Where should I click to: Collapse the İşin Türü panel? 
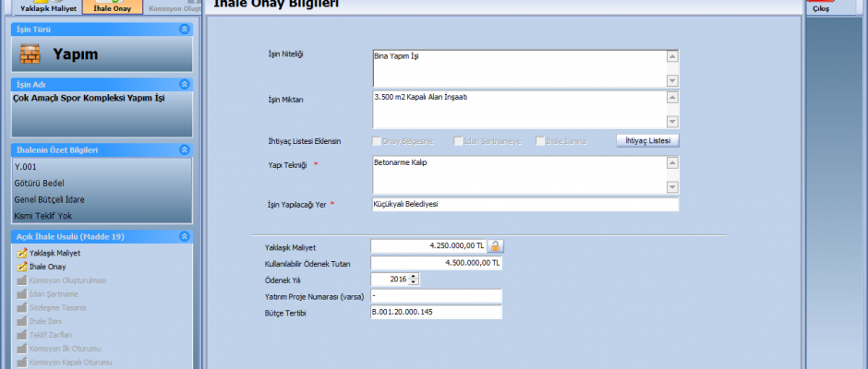point(185,30)
